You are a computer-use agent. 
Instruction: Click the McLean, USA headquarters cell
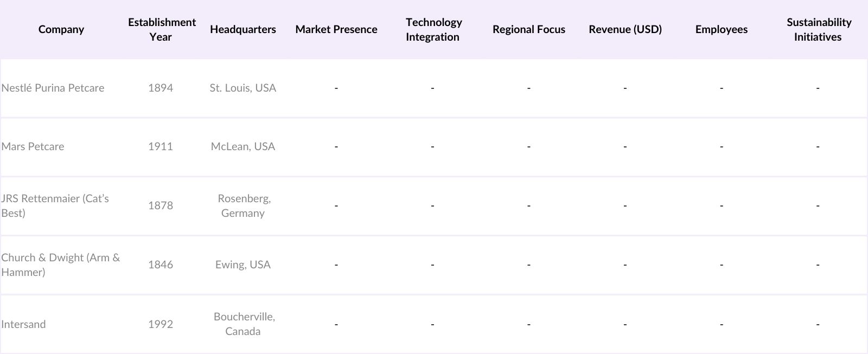click(242, 146)
